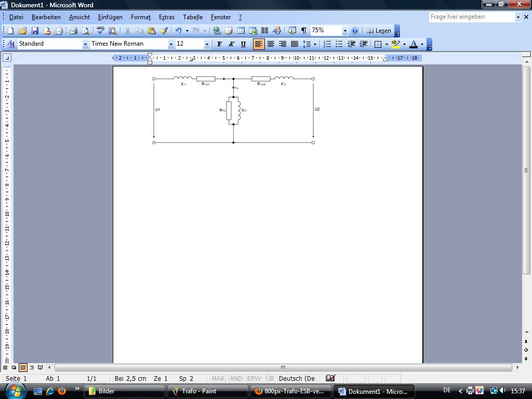
Task: Toggle bold formatting
Action: coord(219,44)
